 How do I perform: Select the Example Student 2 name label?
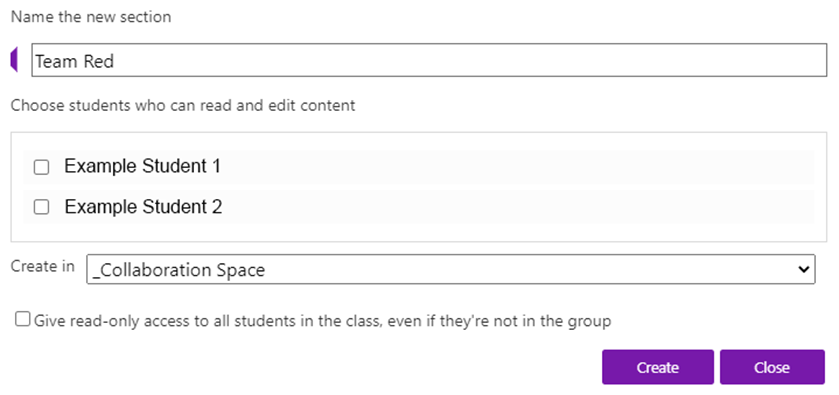[x=143, y=207]
